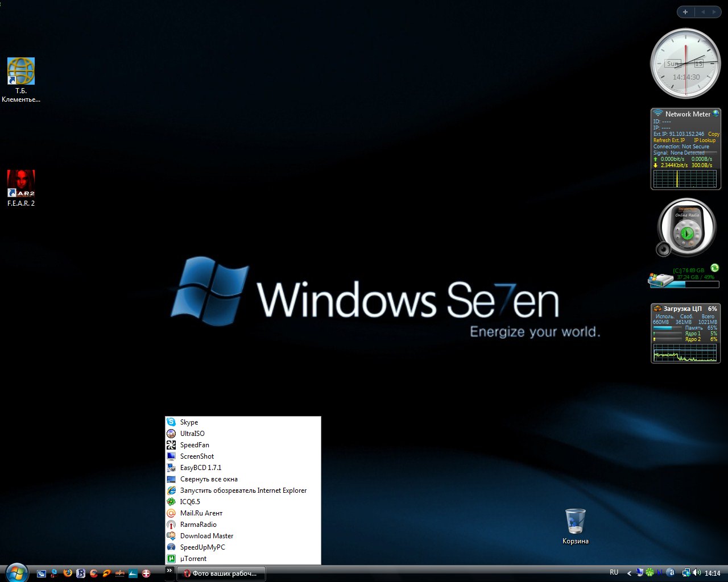
Task: Show hidden tray icons arrow
Action: (629, 573)
